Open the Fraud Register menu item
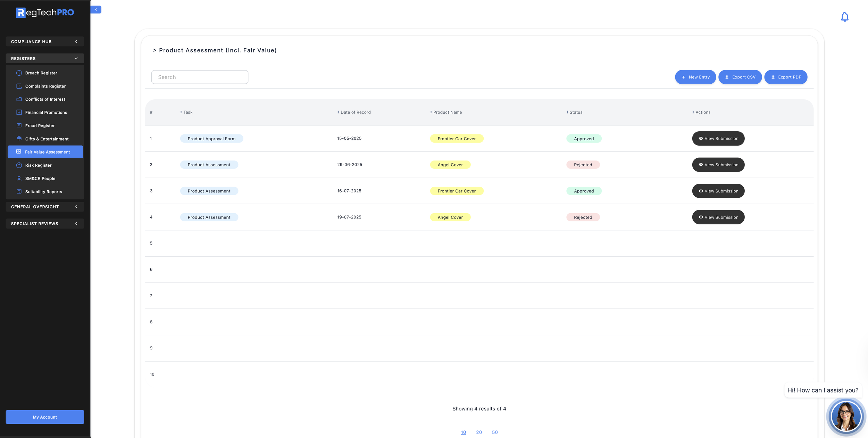868x438 pixels. (x=40, y=126)
